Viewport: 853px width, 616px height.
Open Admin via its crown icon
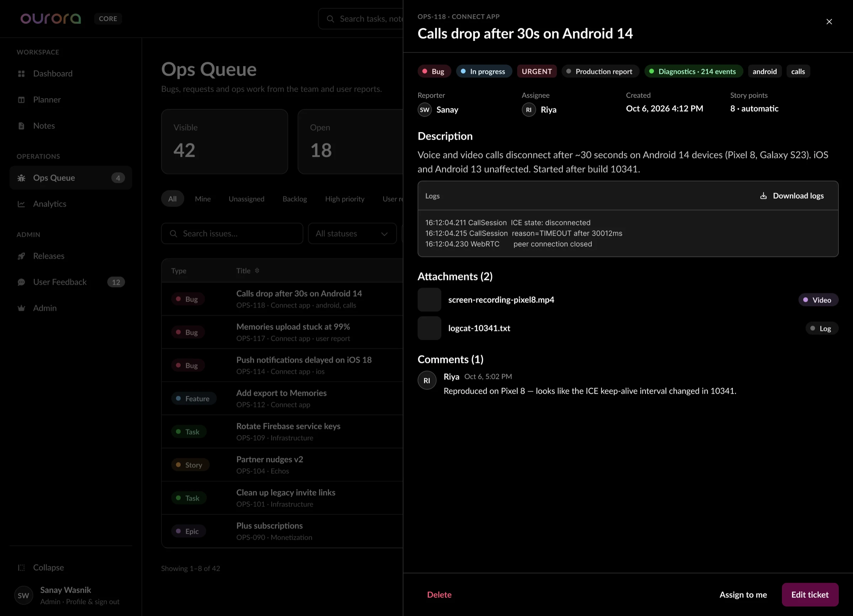(x=21, y=308)
